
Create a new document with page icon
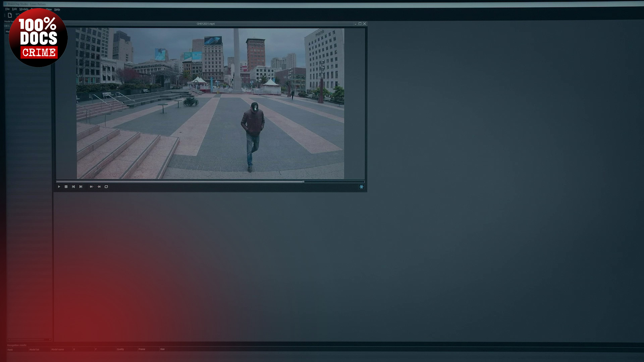click(10, 15)
